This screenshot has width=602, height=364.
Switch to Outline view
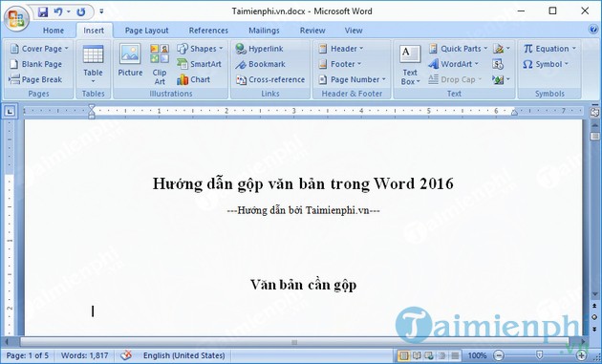442,355
